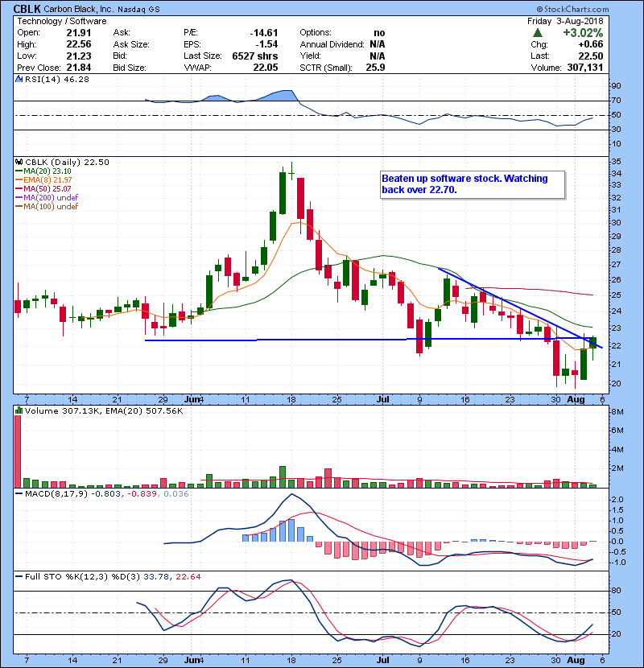
Task: Click the Annual Dividend N/A value
Action: tap(378, 44)
